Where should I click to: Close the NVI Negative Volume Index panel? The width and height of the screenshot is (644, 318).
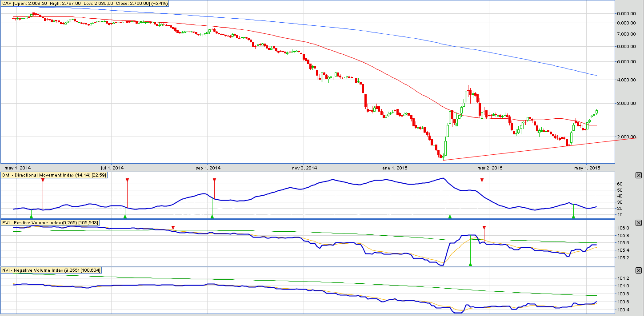tap(639, 270)
